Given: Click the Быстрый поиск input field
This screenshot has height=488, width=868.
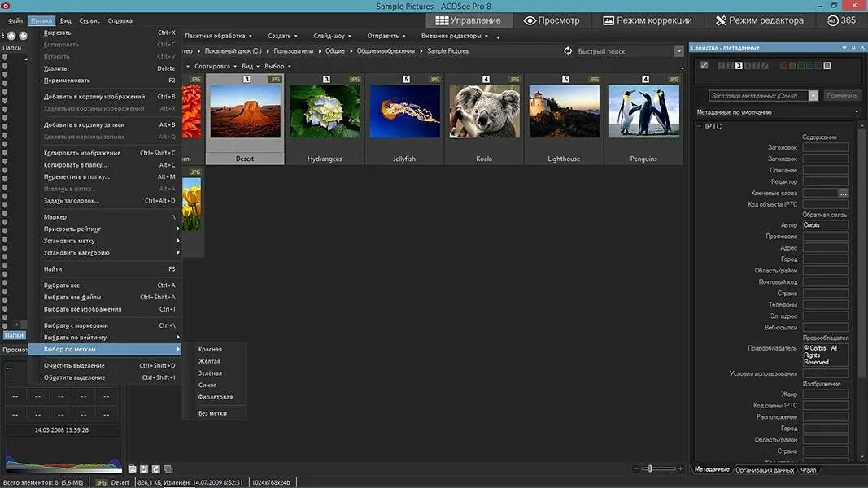Looking at the screenshot, I should pyautogui.click(x=625, y=51).
